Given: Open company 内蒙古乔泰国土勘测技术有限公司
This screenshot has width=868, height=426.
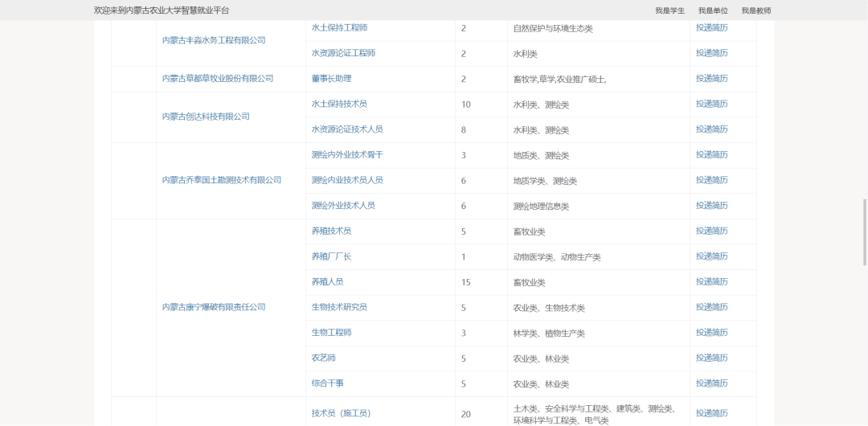Looking at the screenshot, I should (222, 180).
